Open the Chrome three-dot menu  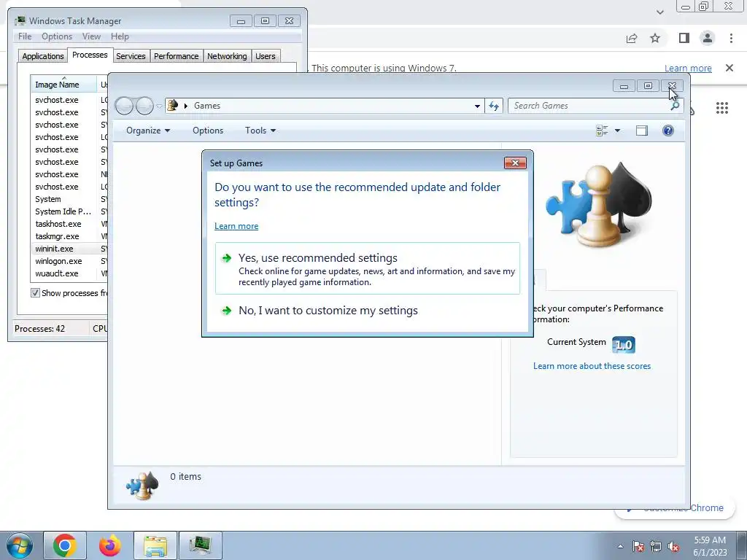731,38
